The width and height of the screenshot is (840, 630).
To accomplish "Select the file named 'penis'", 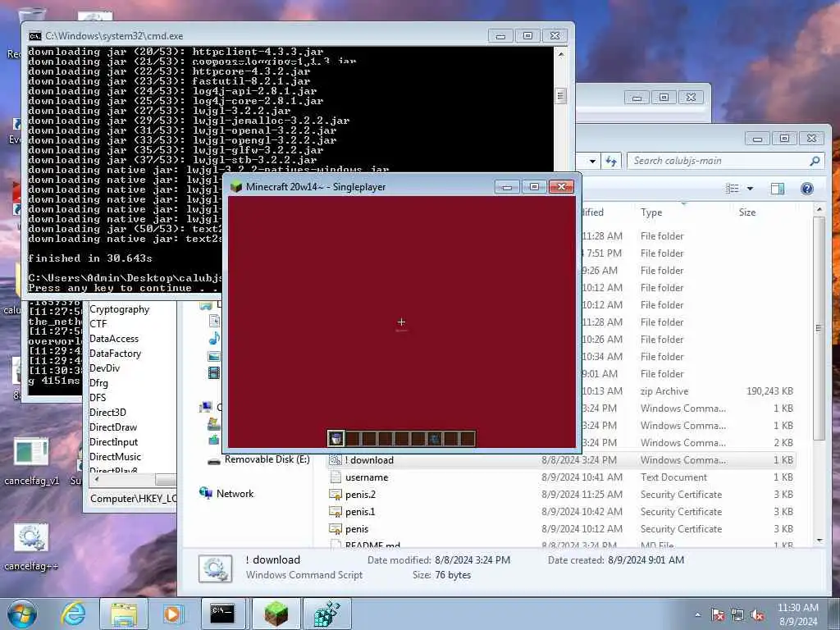I will pos(357,529).
